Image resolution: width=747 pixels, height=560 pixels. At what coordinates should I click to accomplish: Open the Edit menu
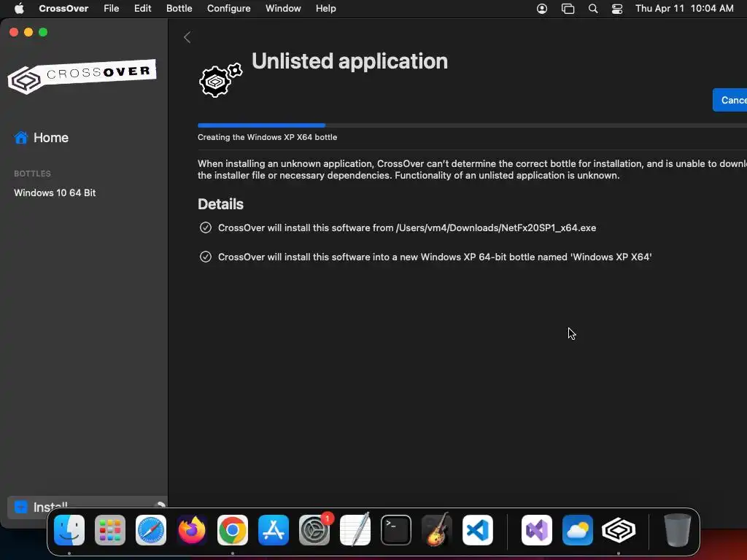[x=142, y=9]
